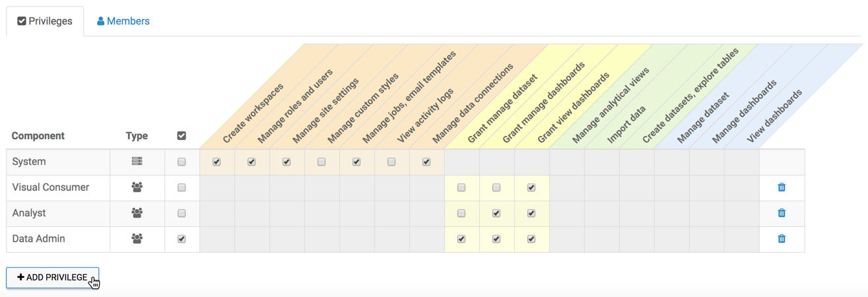This screenshot has height=297, width=868.
Task: Uncheck Create workspaces for System
Action: (x=217, y=162)
